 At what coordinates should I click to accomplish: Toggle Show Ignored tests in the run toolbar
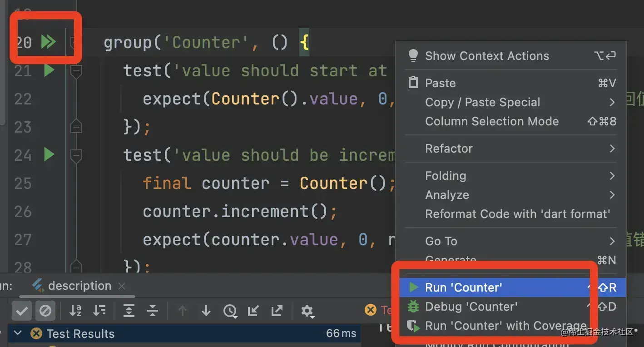click(45, 311)
